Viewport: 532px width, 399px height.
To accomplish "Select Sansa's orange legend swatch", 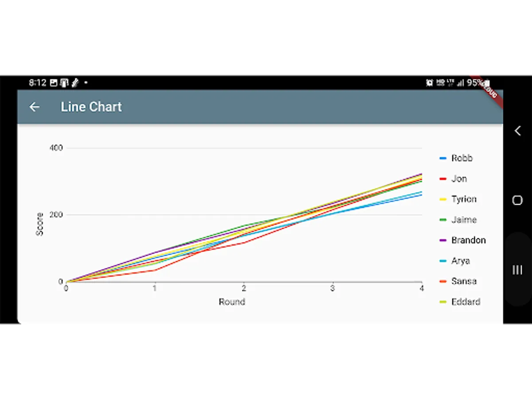I will [x=442, y=282].
